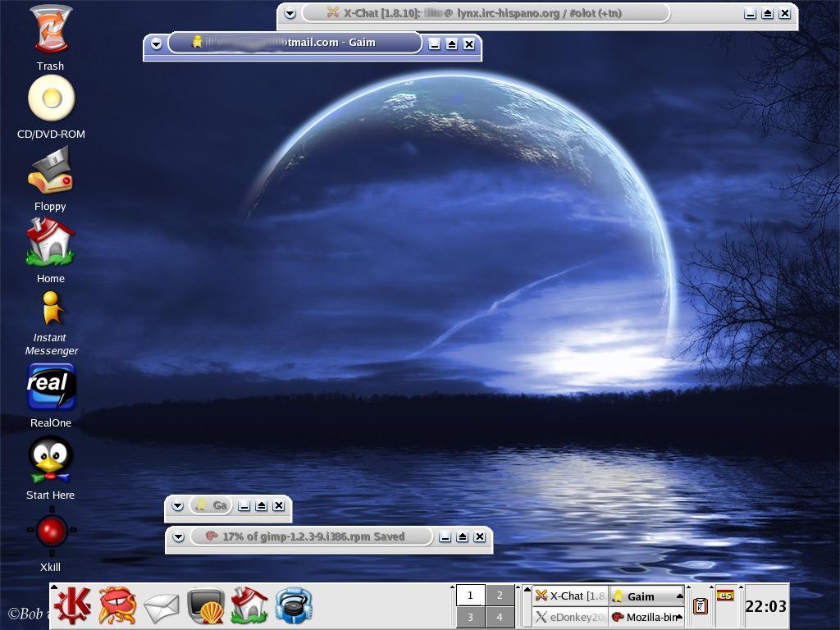Screen dimensions: 840x630
Task: Launch RealOne player from desktop
Action: 51,387
